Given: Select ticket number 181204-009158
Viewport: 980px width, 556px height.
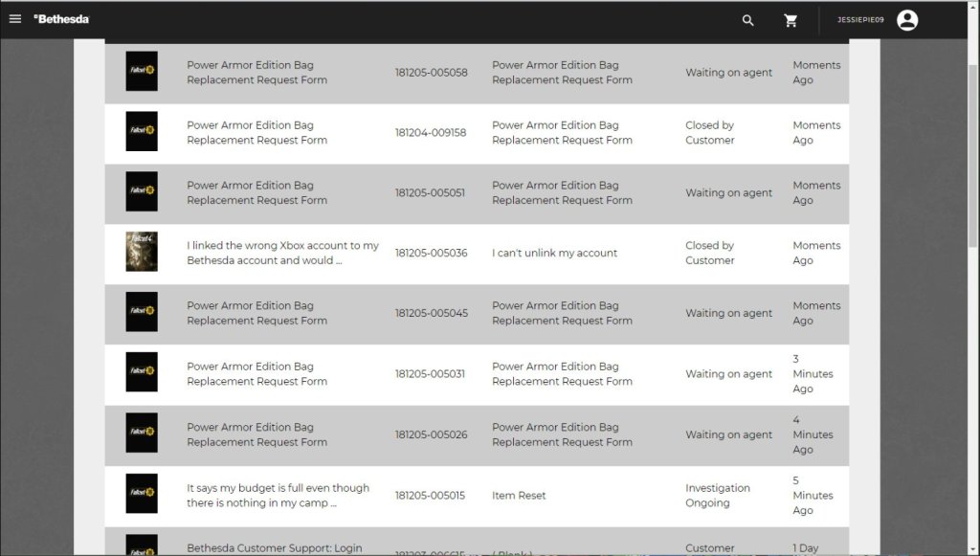Looking at the screenshot, I should 431,132.
